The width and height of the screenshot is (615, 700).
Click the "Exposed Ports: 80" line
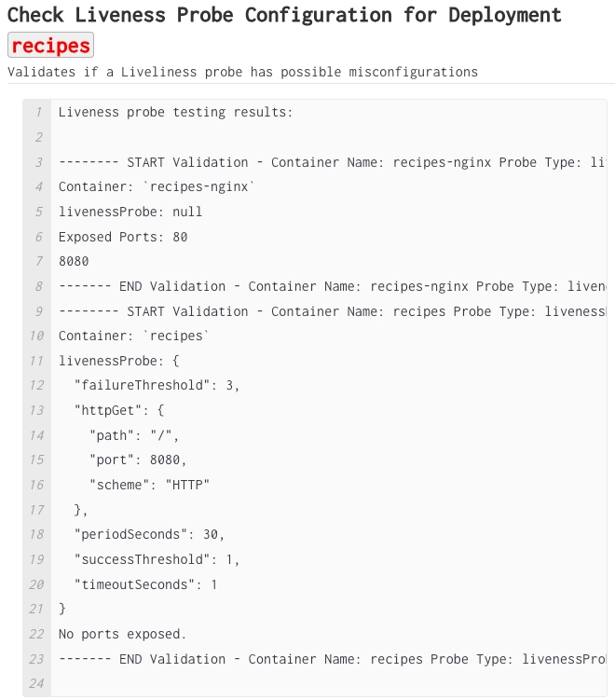click(x=123, y=237)
